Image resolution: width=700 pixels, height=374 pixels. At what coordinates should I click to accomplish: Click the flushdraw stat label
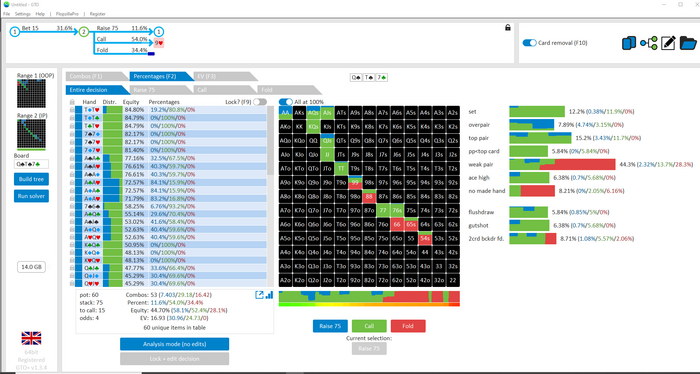point(480,212)
